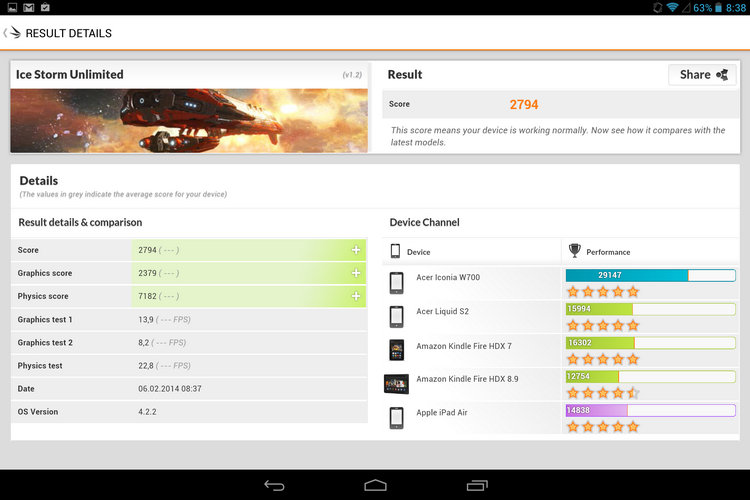Open the Share button
The width and height of the screenshot is (750, 500).
702,75
